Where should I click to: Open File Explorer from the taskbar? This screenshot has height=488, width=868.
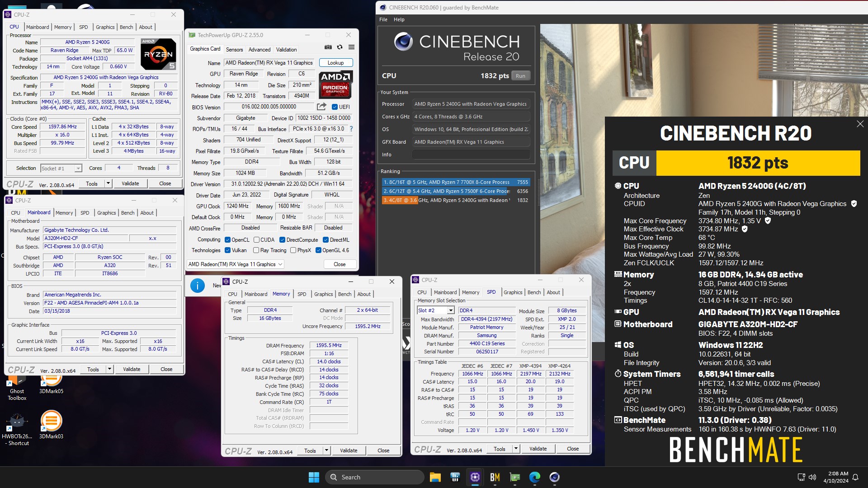tap(435, 477)
